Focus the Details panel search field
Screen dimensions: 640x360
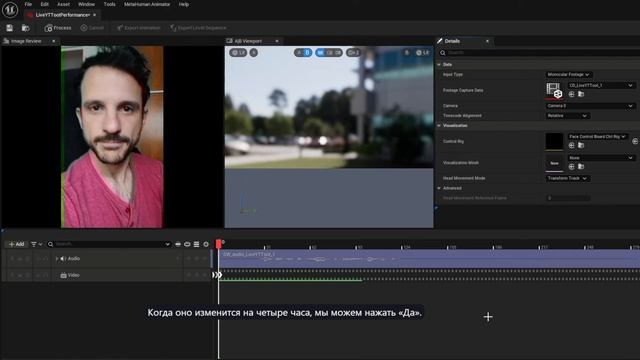click(539, 53)
